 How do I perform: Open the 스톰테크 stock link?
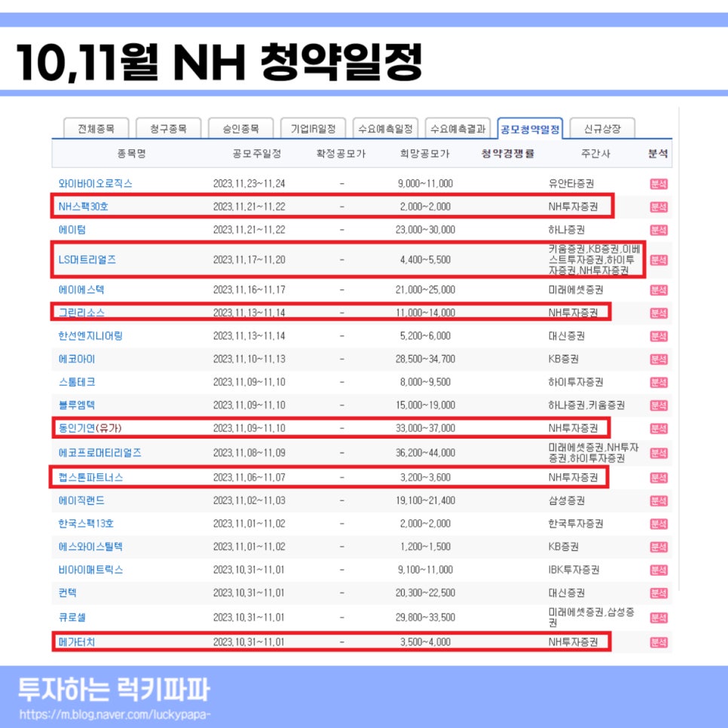pos(77,382)
